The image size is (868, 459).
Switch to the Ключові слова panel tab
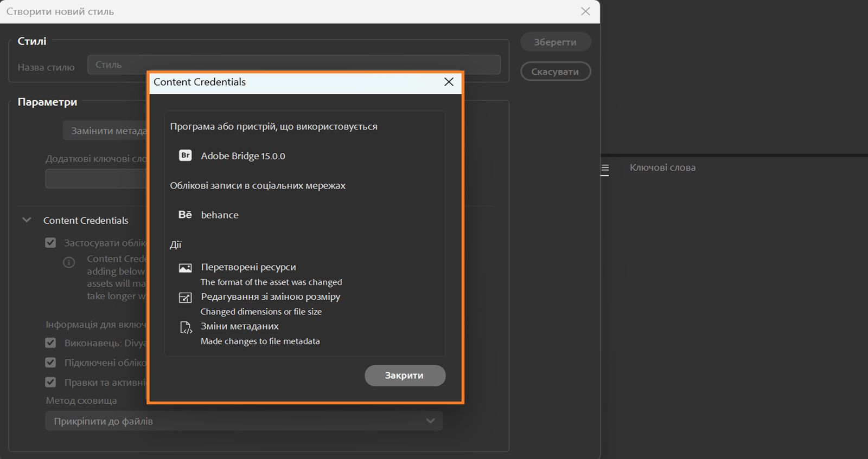coord(662,168)
